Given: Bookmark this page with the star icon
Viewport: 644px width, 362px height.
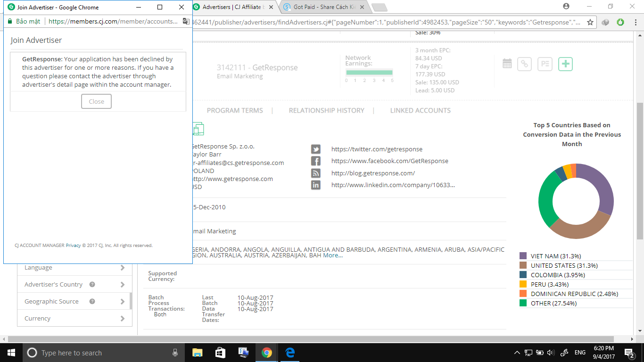Looking at the screenshot, I should pos(590,22).
